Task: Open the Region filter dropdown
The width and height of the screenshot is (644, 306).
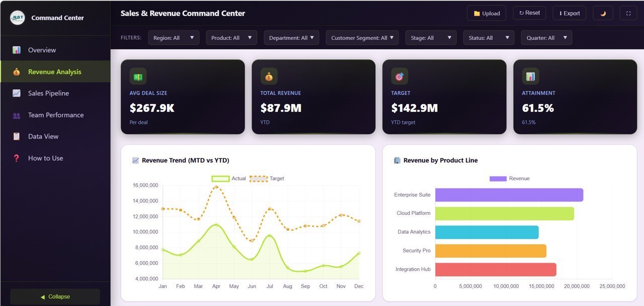Action: click(174, 37)
